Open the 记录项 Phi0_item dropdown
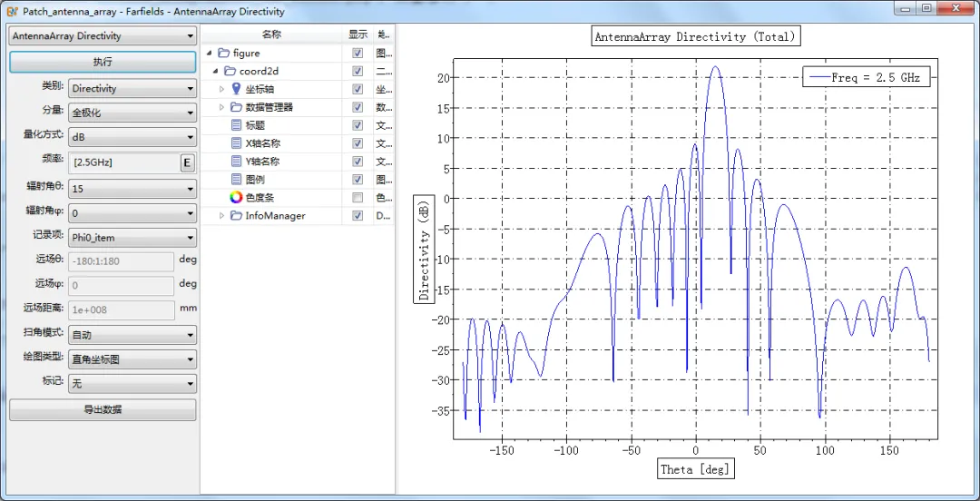Viewport: 980px width, 501px height. [132, 238]
